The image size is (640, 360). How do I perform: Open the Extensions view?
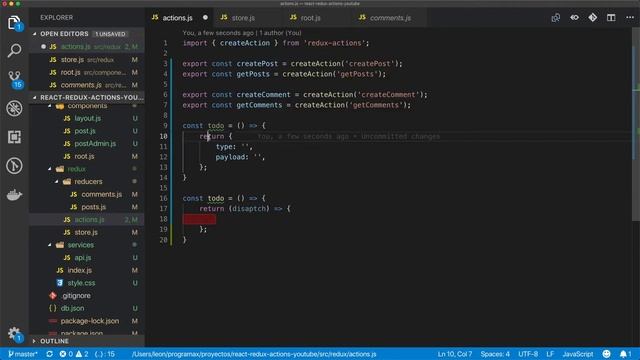click(x=14, y=137)
